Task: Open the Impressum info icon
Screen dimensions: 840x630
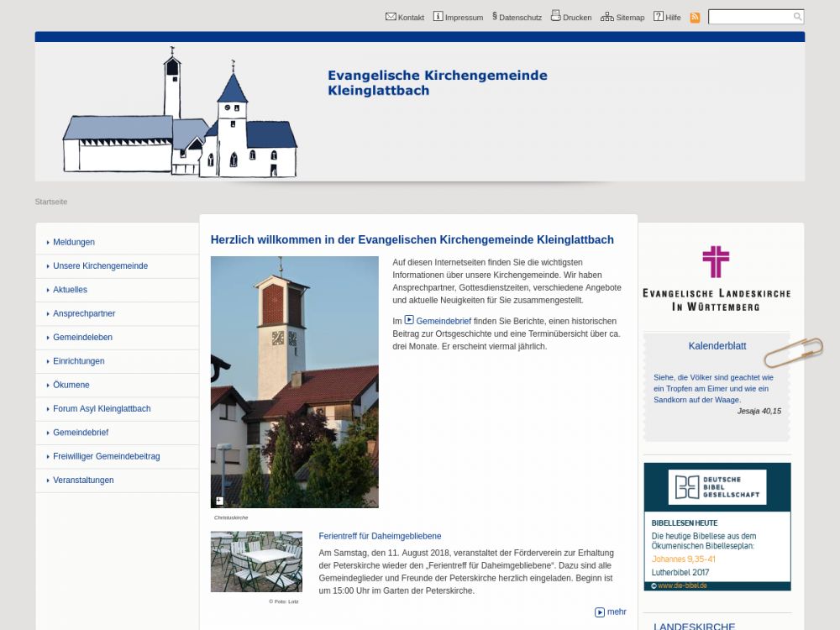Action: (438, 16)
